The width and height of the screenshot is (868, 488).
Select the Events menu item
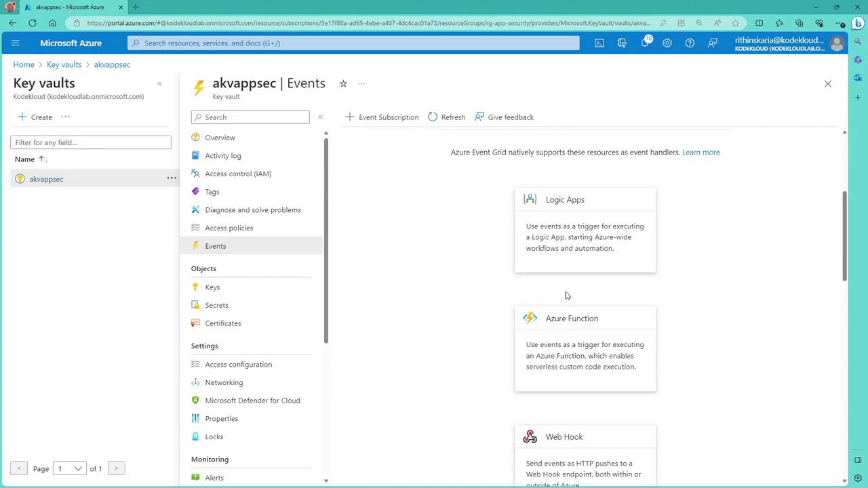[x=252, y=246]
